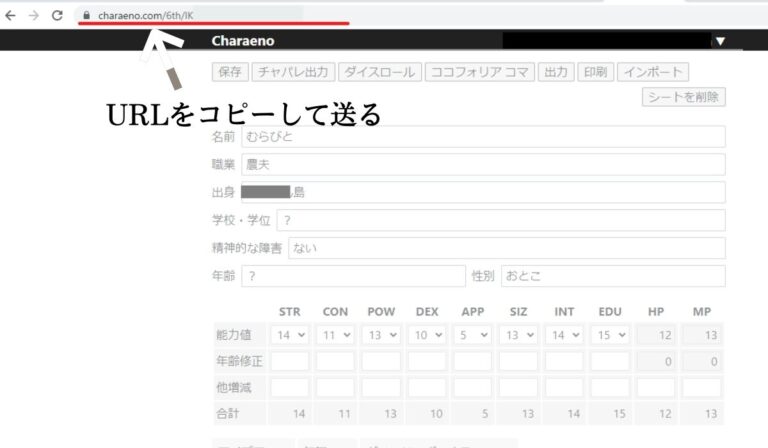Open the ダイスロール dice roll button
The height and width of the screenshot is (448, 768).
[x=380, y=72]
